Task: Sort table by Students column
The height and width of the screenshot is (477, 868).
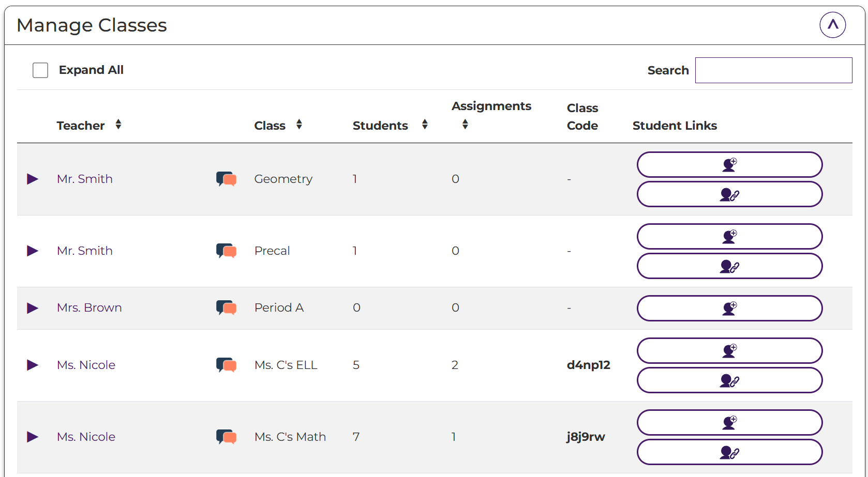Action: pos(425,125)
